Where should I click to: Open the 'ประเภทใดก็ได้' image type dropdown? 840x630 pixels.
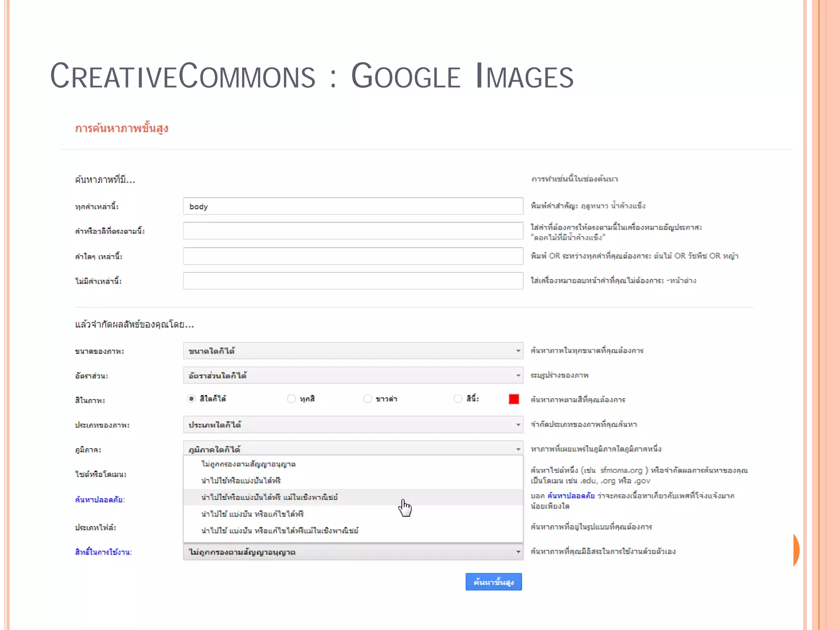(353, 425)
